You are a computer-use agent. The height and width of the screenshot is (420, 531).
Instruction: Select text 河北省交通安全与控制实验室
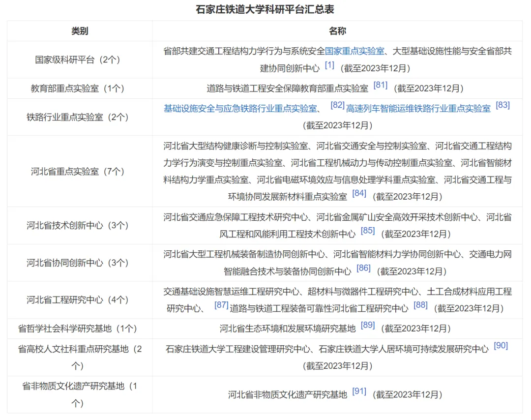click(x=372, y=146)
